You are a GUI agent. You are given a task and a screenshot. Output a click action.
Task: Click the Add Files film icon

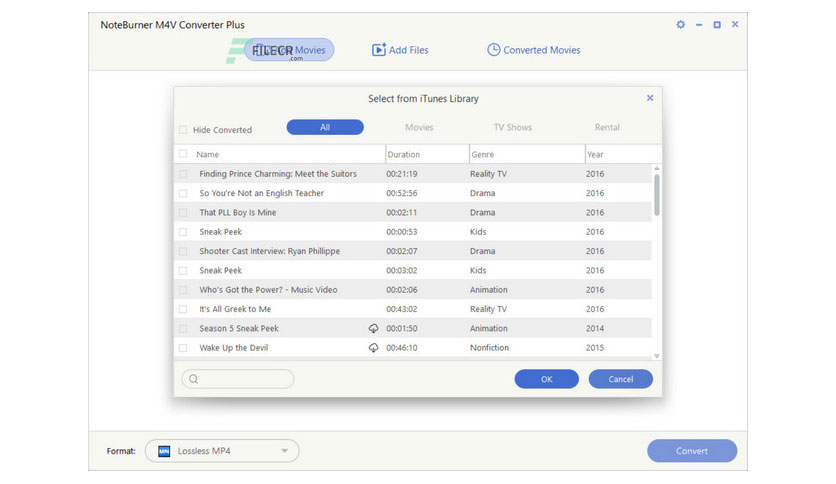(x=379, y=50)
